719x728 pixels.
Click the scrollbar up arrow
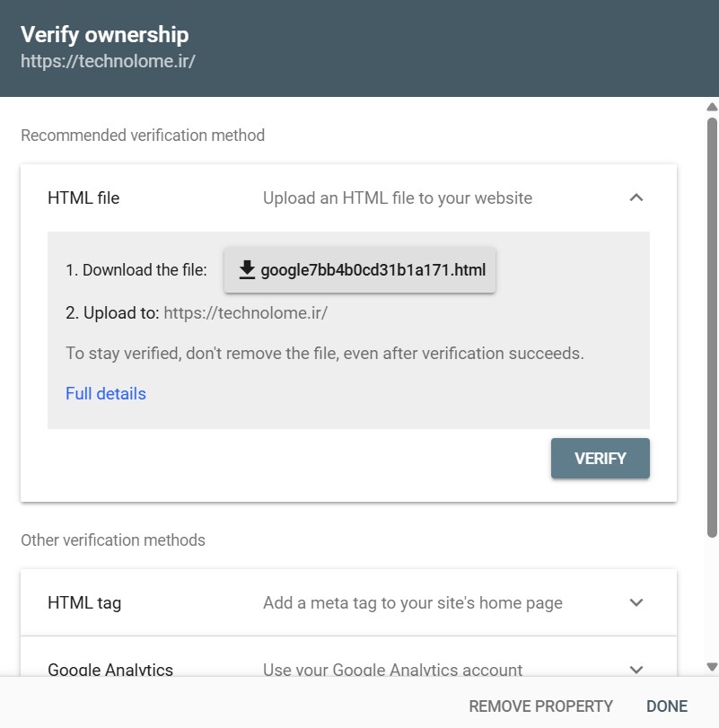(x=713, y=108)
